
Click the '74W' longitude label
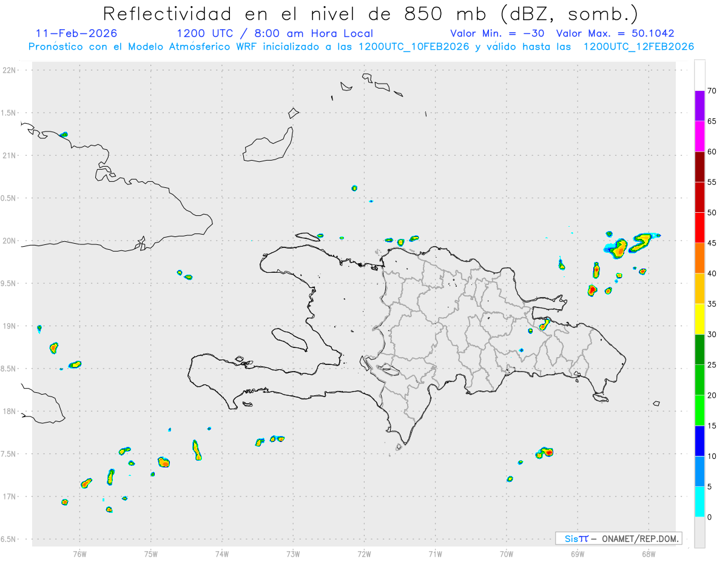(222, 553)
